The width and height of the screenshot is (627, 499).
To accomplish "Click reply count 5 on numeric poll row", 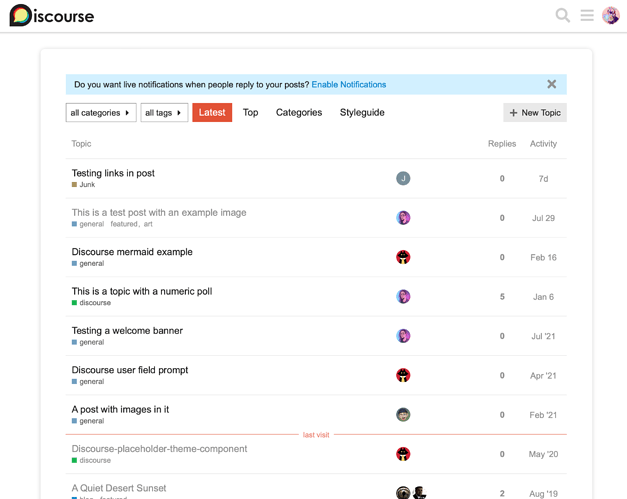I will point(502,297).
